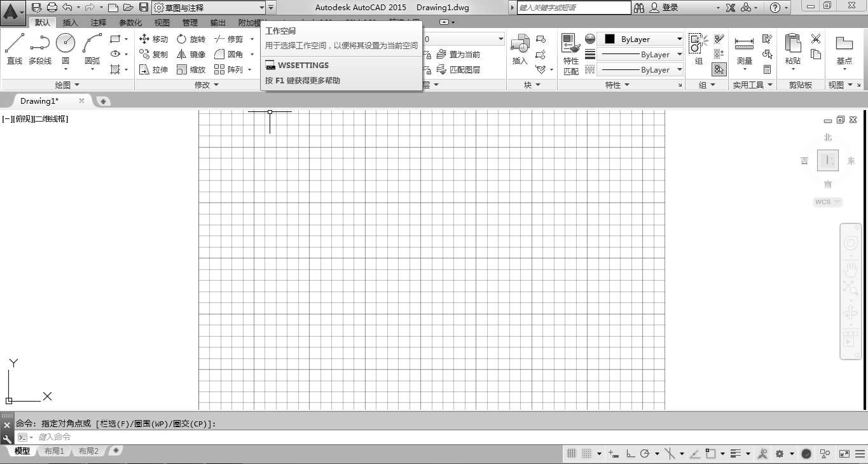The height and width of the screenshot is (464, 868).
Task: Toggle lineweight display in status bar
Action: [736, 454]
